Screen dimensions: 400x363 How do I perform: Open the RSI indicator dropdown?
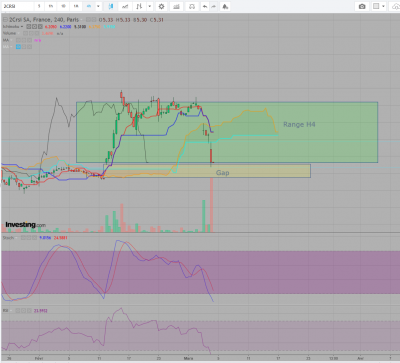[11, 310]
